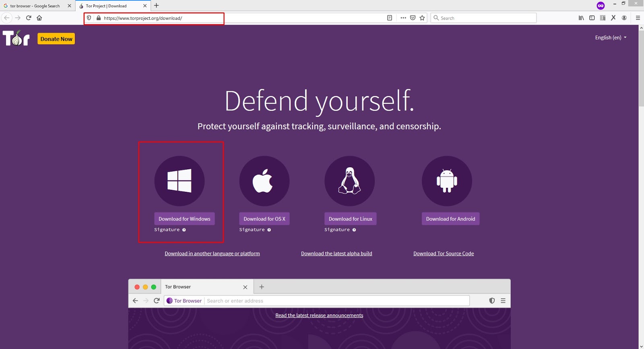Click scrollbar down arrow
The width and height of the screenshot is (644, 349).
click(641, 346)
